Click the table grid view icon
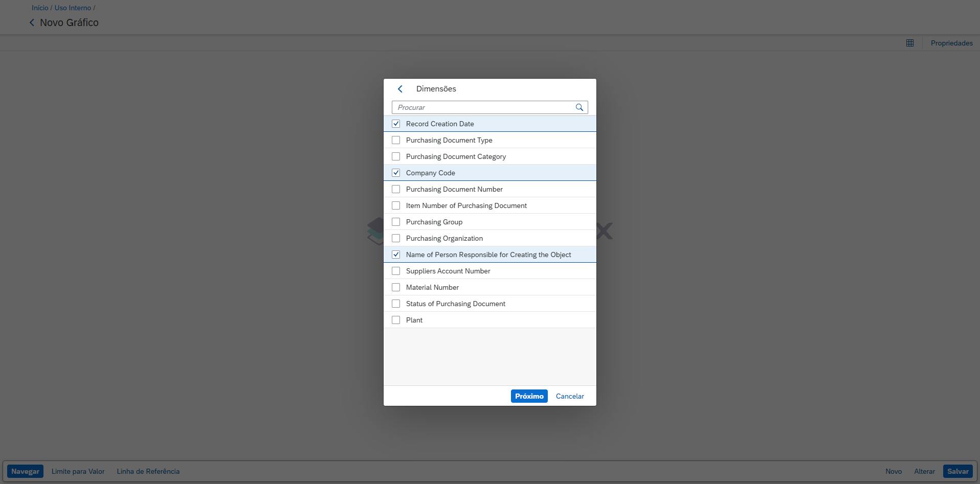The height and width of the screenshot is (484, 980). click(909, 43)
